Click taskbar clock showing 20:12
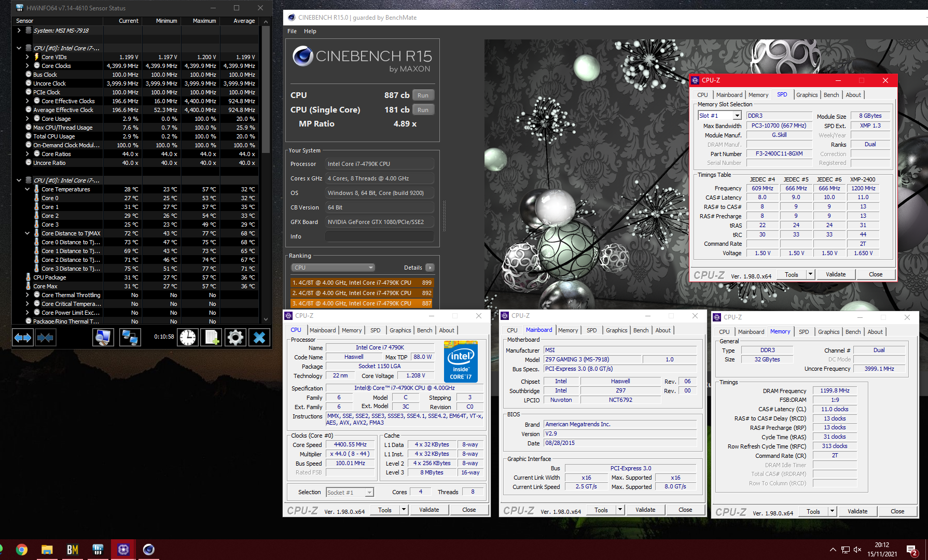Screen dimensions: 928x560 click(882, 550)
